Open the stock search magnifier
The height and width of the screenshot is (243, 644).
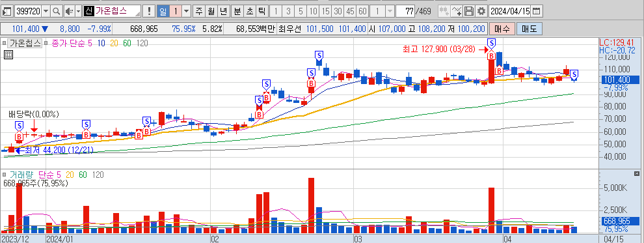[57, 11]
